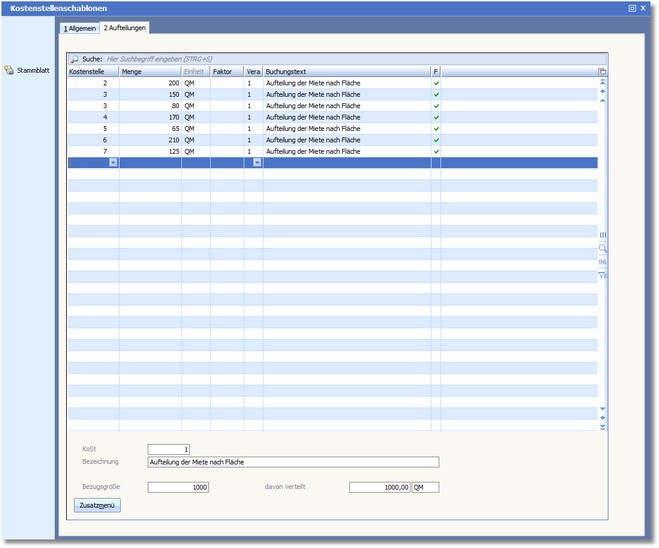
Task: Click the magnifier icon beside Suche
Action: point(74,60)
